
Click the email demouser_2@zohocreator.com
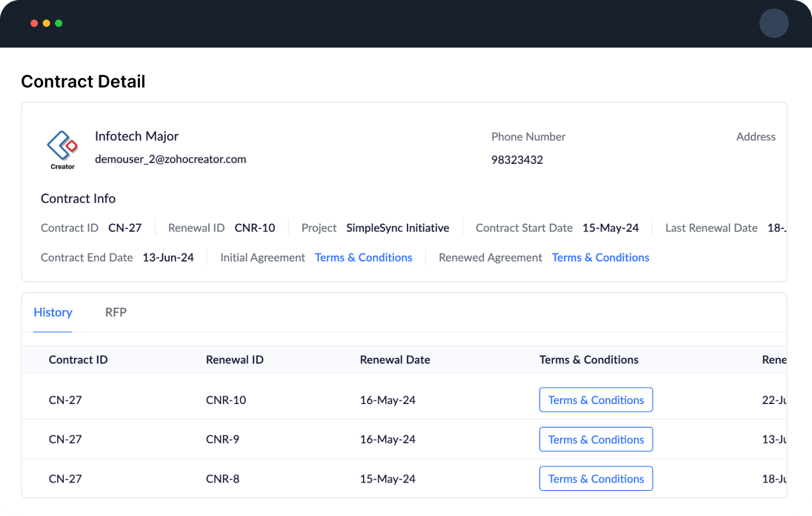tap(170, 159)
